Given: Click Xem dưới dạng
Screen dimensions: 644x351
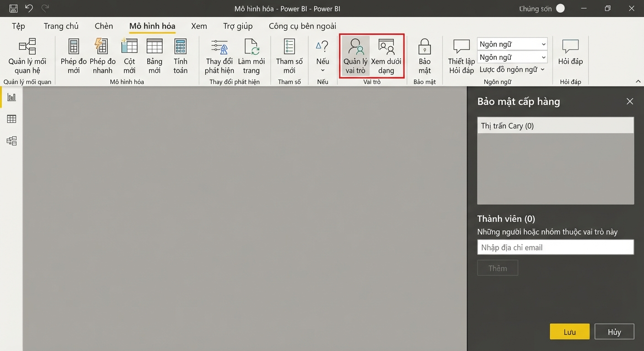Looking at the screenshot, I should coord(386,57).
